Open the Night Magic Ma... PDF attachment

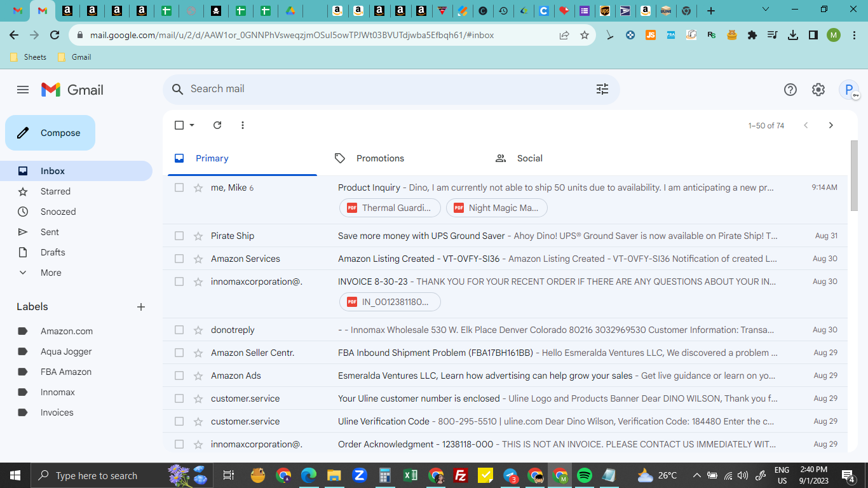[x=496, y=208]
